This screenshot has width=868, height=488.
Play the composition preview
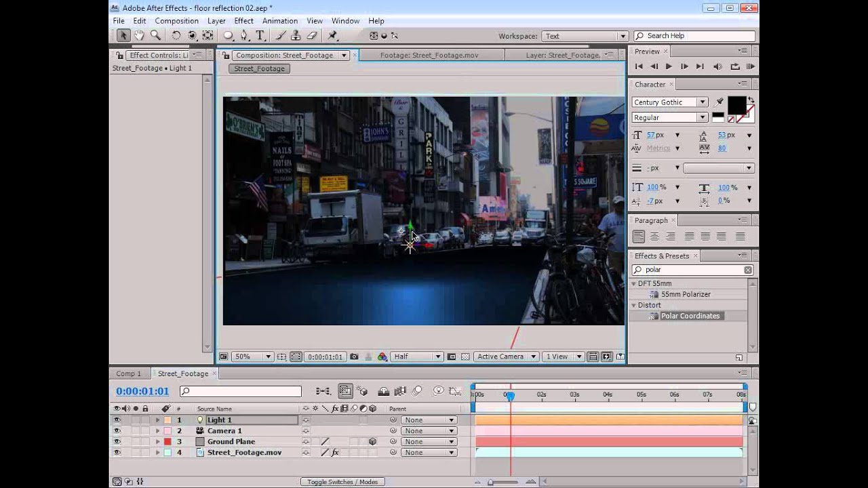point(669,66)
